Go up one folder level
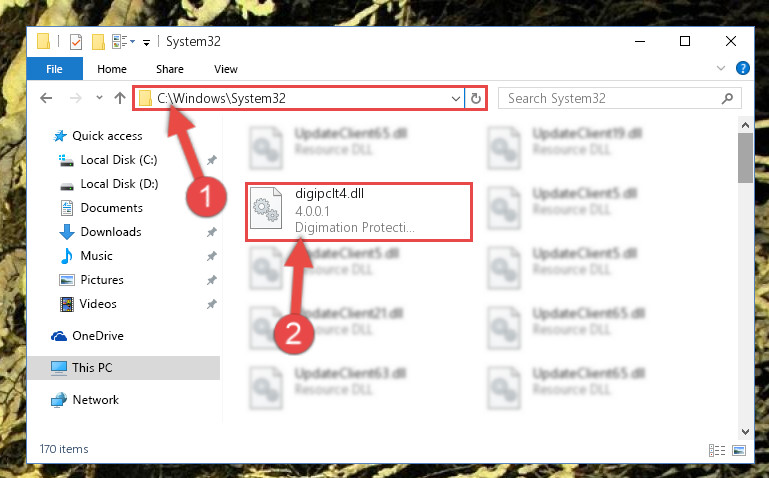Image resolution: width=769 pixels, height=478 pixels. point(120,98)
